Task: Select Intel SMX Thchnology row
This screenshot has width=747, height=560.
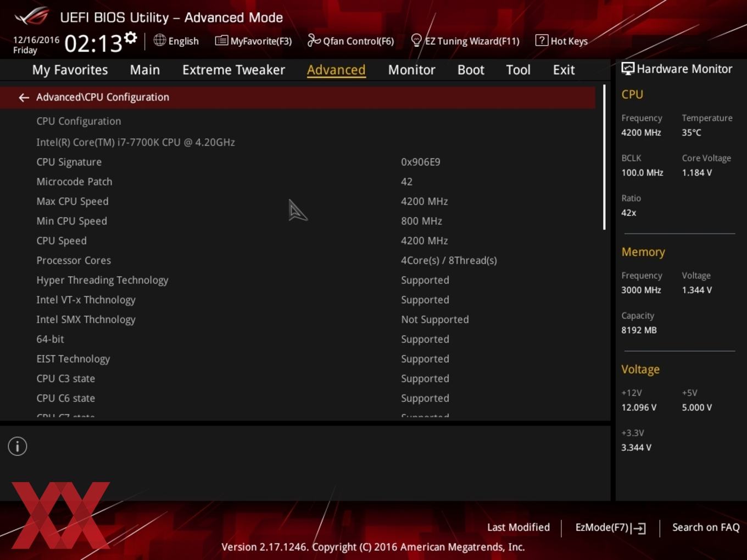Action: (x=297, y=320)
